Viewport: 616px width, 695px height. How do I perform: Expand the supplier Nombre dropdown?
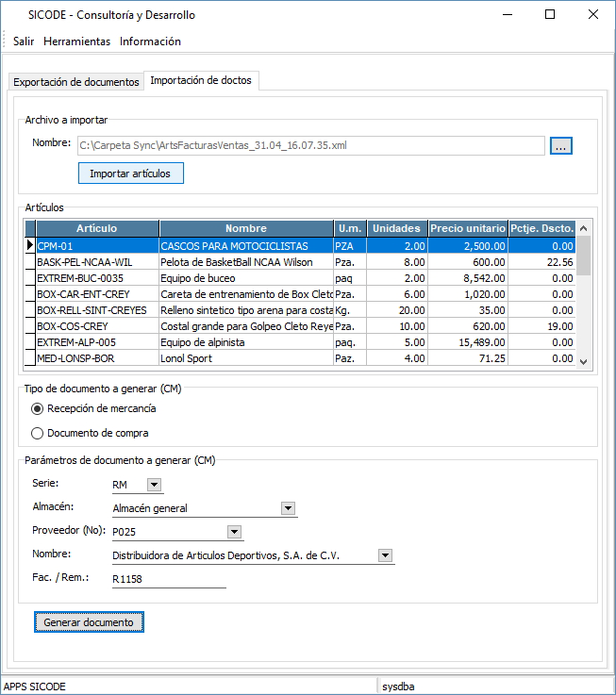(x=385, y=555)
